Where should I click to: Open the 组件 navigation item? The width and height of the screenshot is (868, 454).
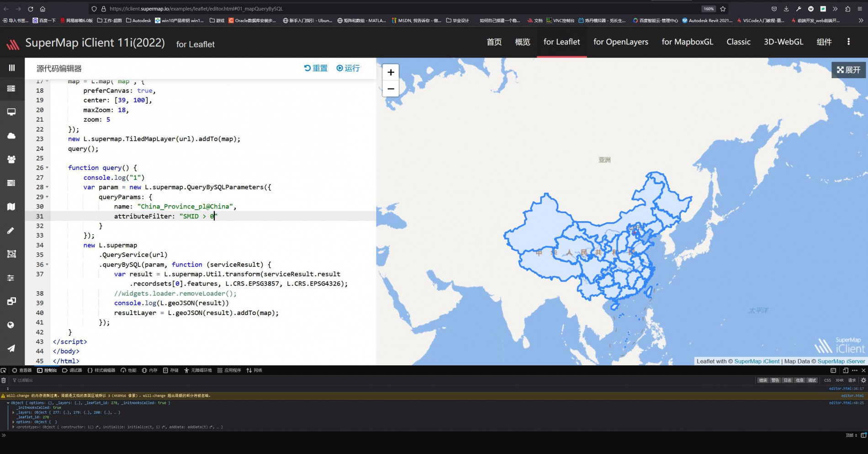click(x=824, y=42)
